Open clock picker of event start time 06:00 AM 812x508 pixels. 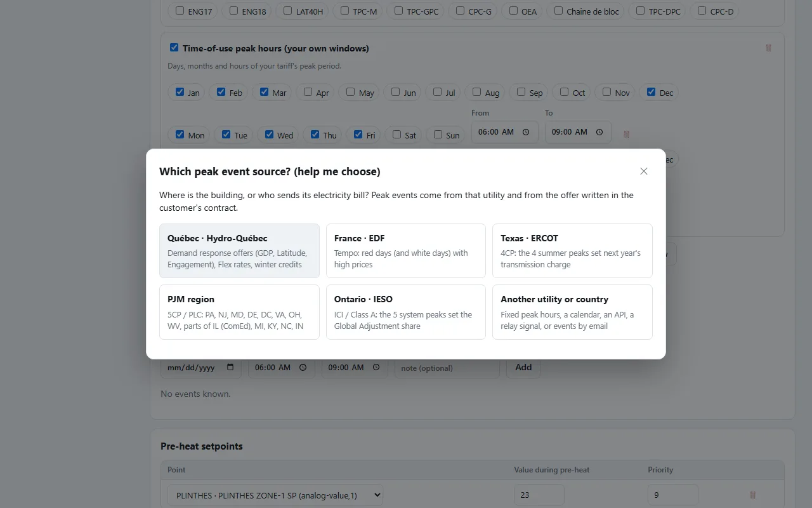click(x=303, y=367)
